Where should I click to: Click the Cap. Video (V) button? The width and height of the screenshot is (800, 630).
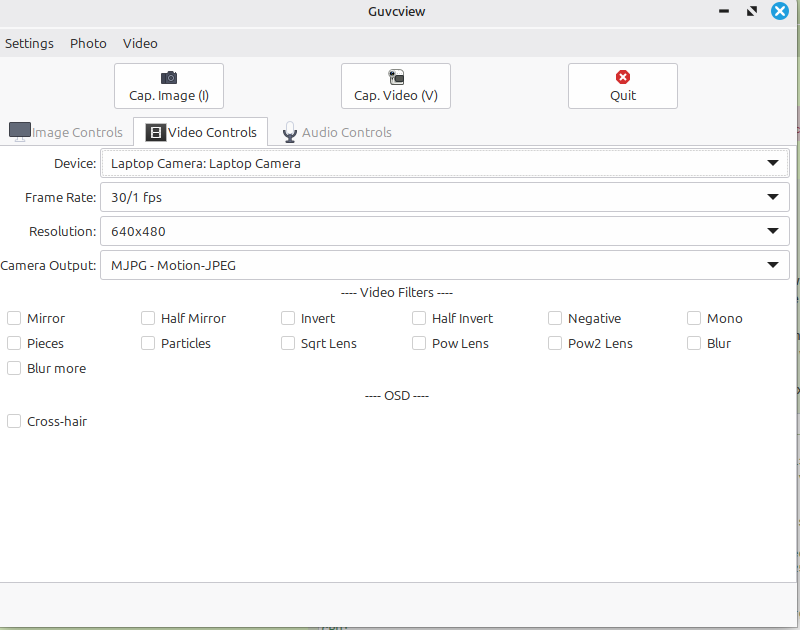click(396, 86)
